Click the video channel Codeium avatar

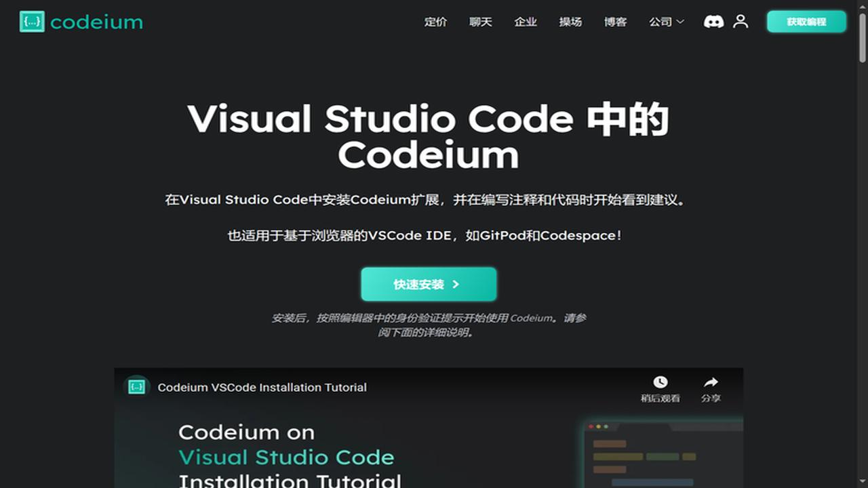tap(137, 387)
